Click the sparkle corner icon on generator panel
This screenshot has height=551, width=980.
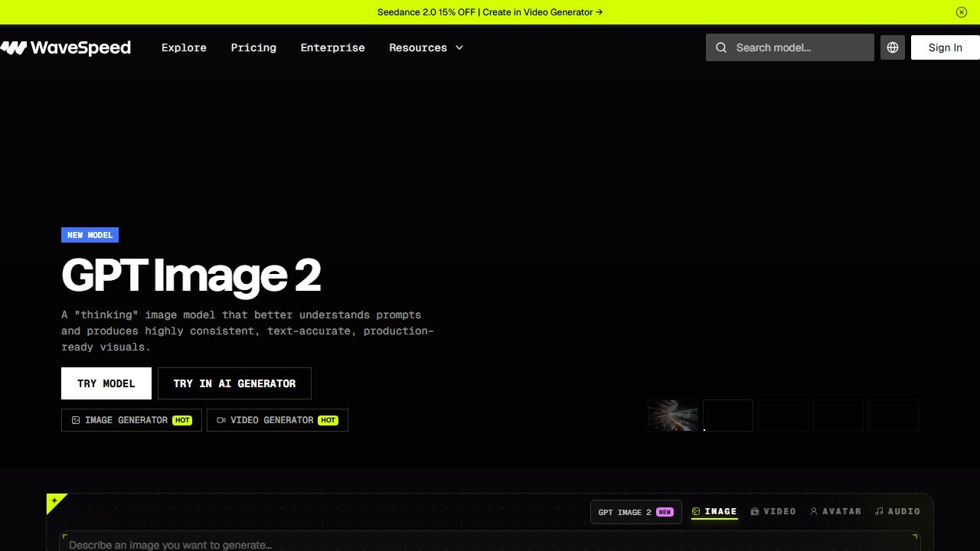coord(54,501)
